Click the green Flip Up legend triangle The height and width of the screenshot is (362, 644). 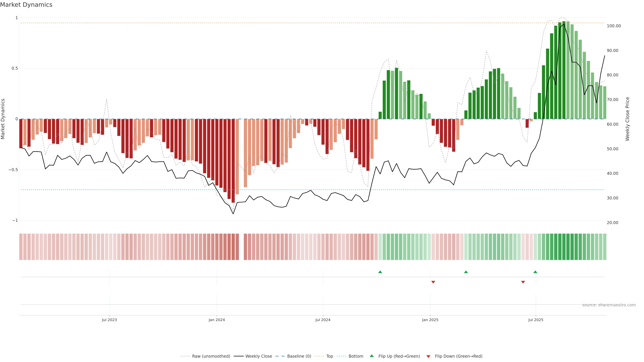372,356
